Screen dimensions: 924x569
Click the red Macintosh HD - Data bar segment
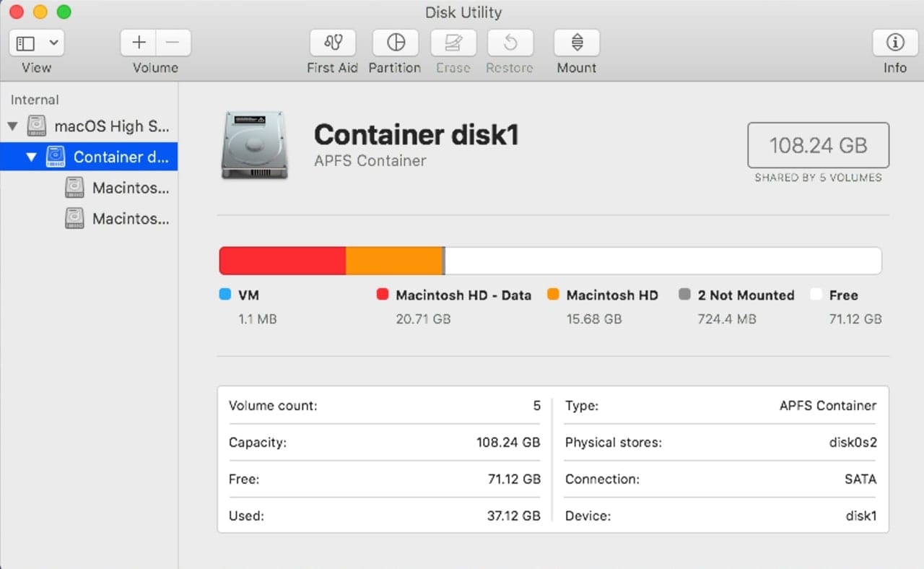point(282,261)
